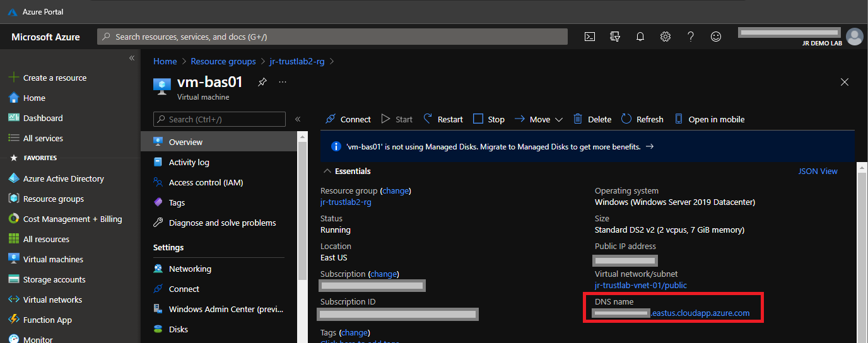Change the resource group

point(396,190)
